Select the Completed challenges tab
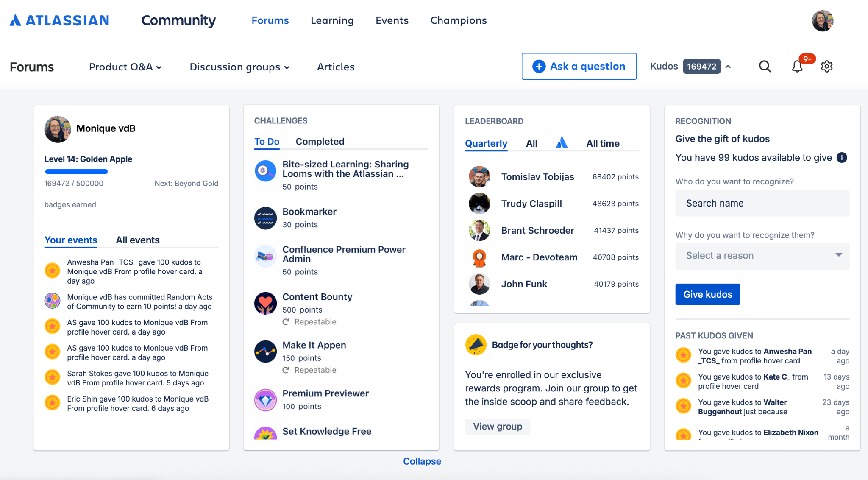Viewport: 868px width, 480px height. (320, 141)
